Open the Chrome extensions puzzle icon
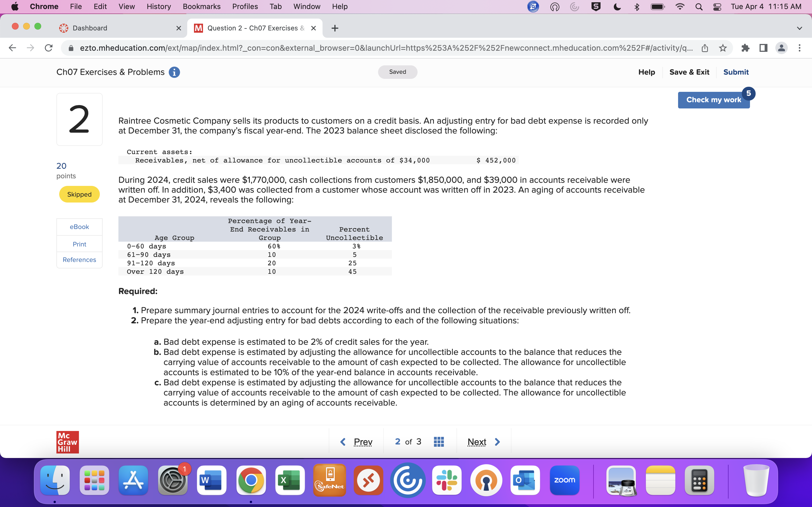812x507 pixels. (x=745, y=48)
